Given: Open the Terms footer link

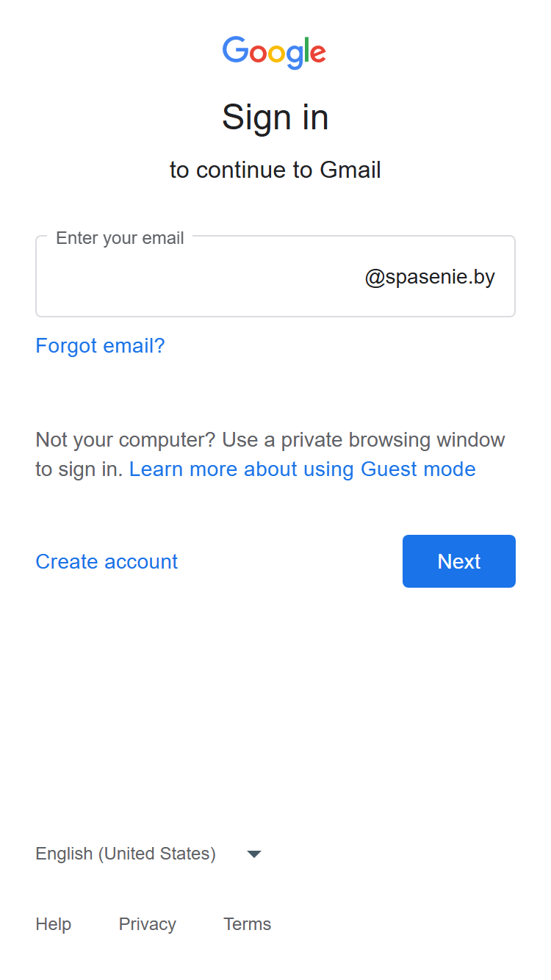Looking at the screenshot, I should [x=247, y=924].
